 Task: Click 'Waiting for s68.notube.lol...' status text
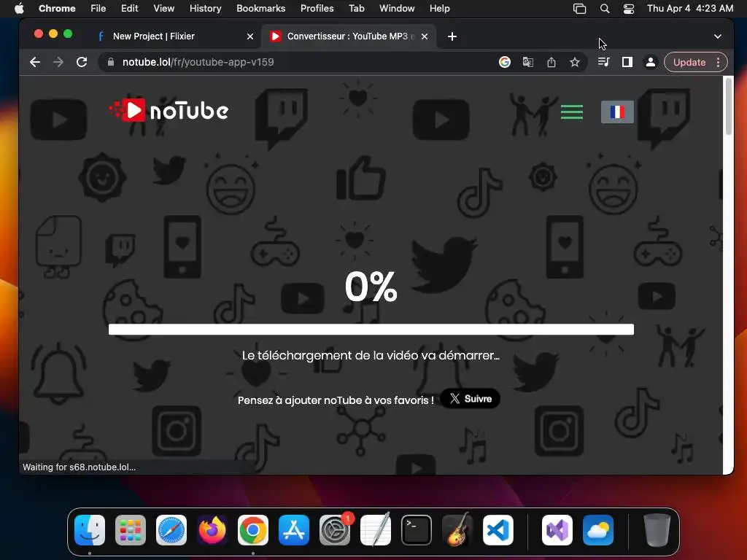click(79, 467)
